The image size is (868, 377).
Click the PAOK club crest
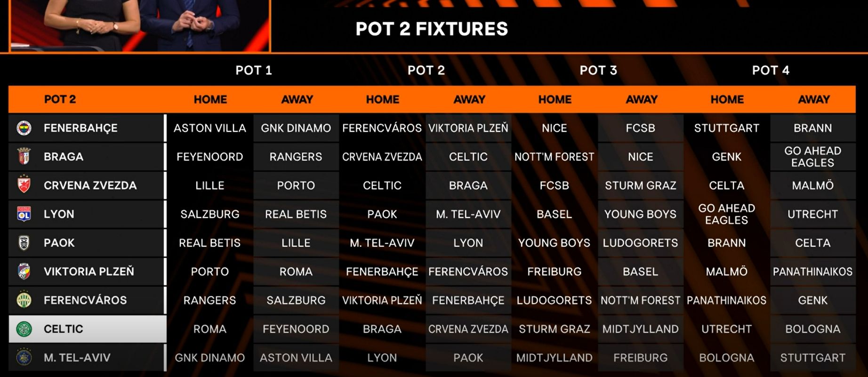[x=24, y=243]
